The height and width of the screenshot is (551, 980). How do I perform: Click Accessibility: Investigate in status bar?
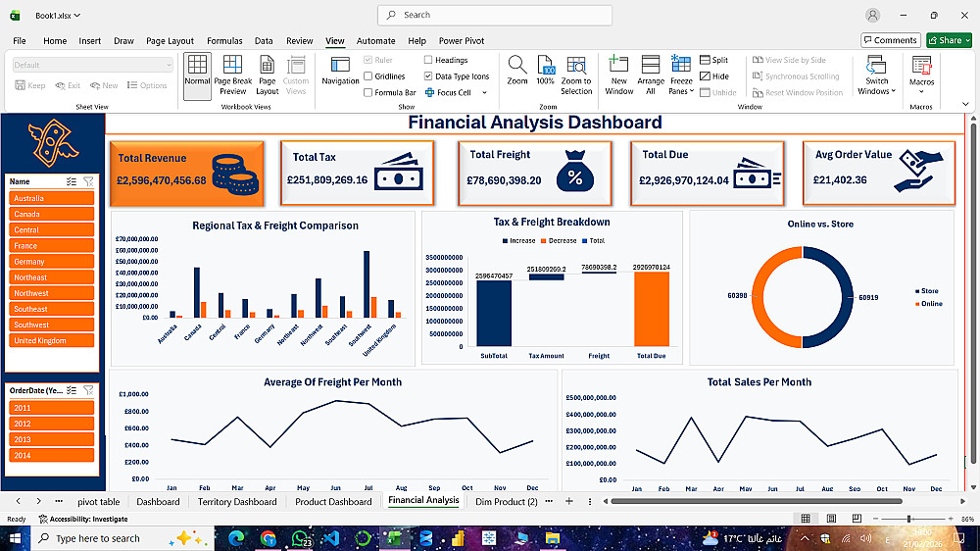[83, 519]
